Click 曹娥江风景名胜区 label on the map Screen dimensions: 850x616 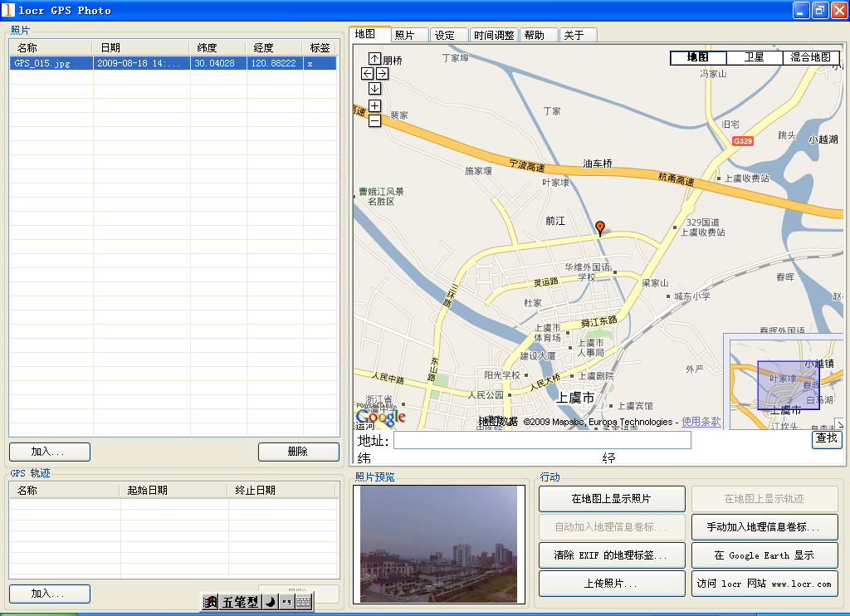coord(382,196)
